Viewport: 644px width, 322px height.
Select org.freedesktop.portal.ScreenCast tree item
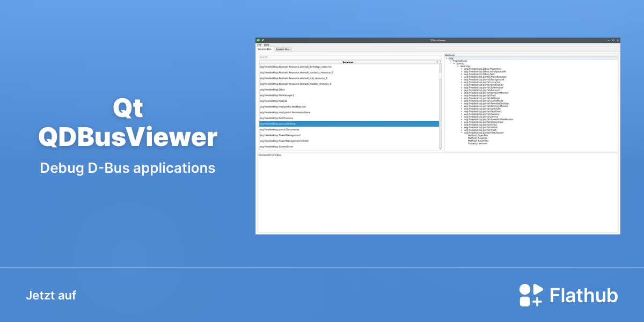pyautogui.click(x=484, y=122)
